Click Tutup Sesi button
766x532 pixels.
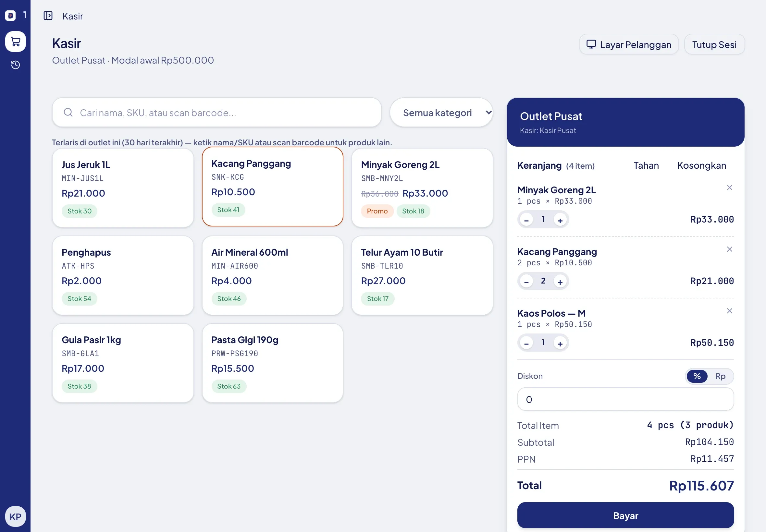coord(714,44)
